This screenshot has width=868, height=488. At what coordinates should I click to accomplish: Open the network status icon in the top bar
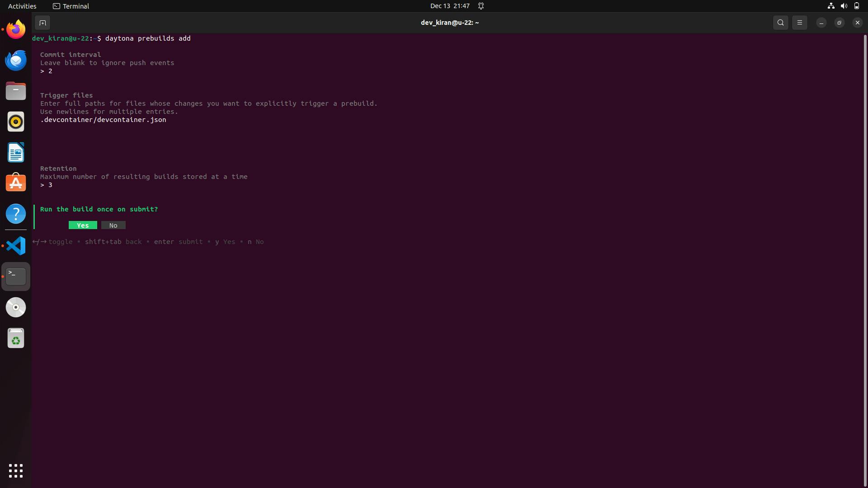coord(831,6)
